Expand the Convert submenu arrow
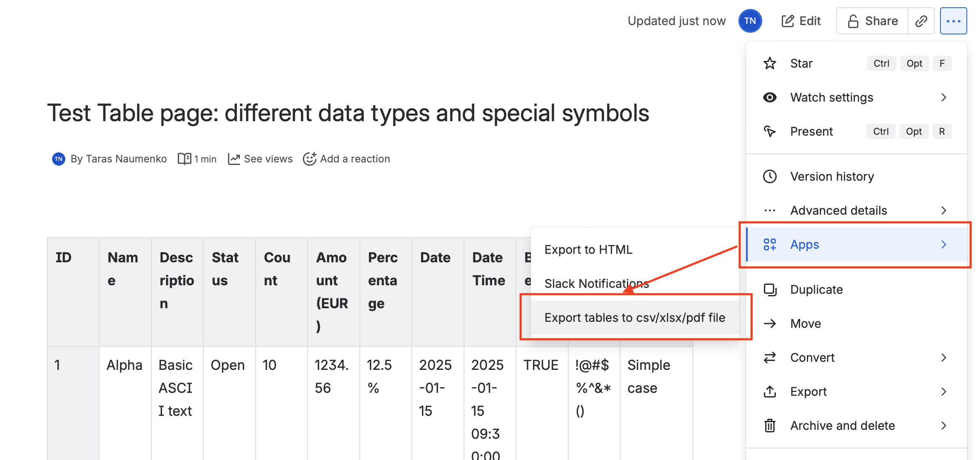This screenshot has height=460, width=980. (x=943, y=358)
